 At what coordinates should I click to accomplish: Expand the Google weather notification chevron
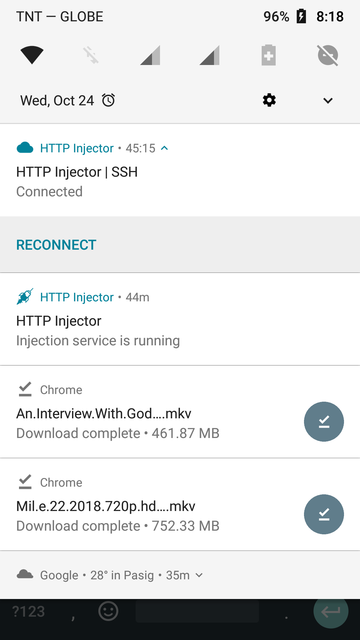pos(199,575)
